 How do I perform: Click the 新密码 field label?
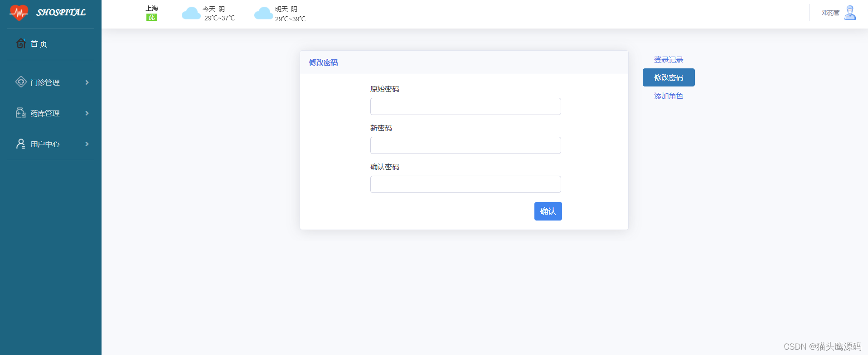point(381,128)
